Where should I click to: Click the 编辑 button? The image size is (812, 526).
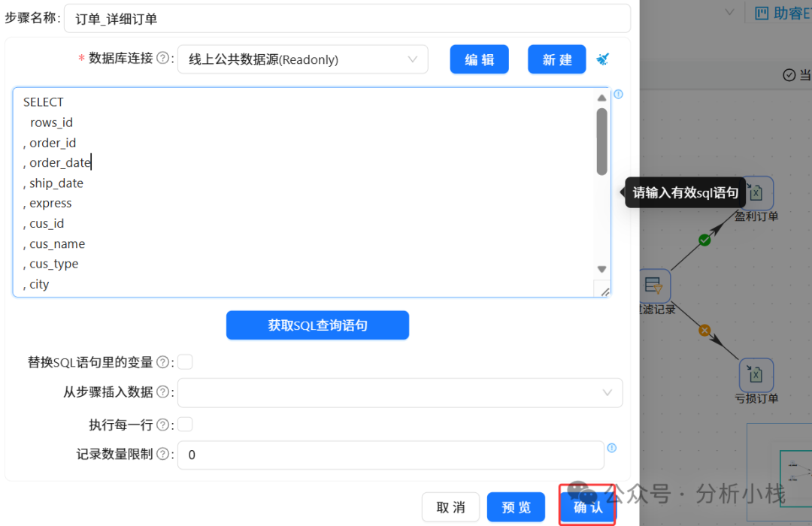pyautogui.click(x=479, y=59)
